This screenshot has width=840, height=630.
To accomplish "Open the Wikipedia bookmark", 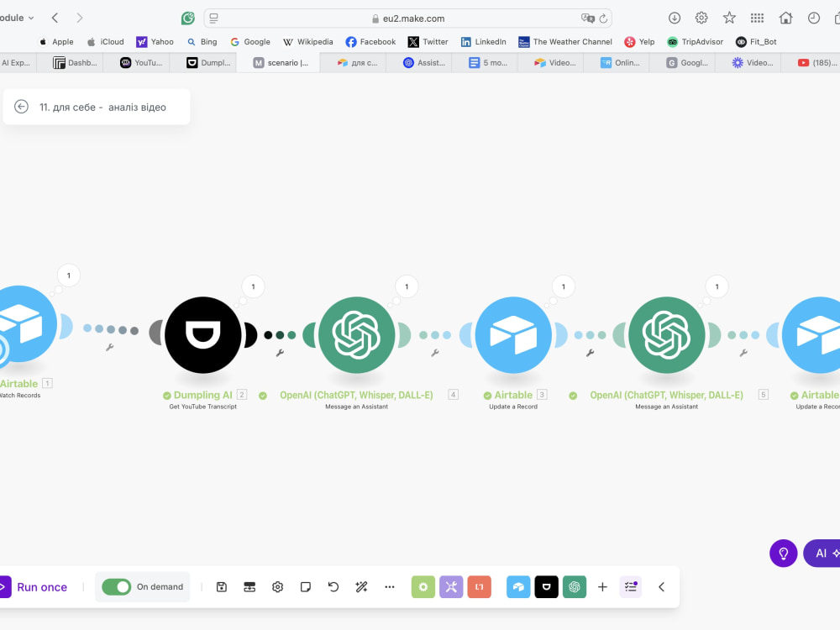I will (x=308, y=42).
